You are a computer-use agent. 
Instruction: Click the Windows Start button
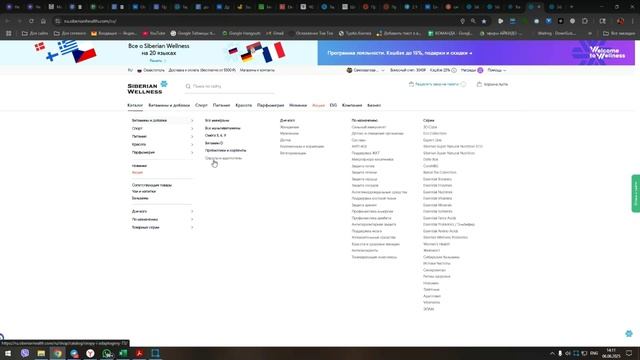[8, 353]
